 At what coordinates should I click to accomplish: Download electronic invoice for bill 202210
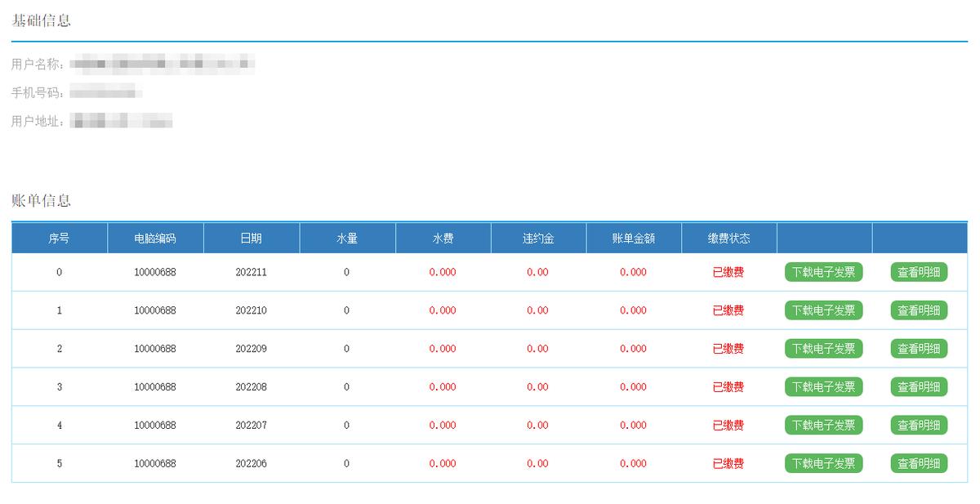pyautogui.click(x=824, y=310)
